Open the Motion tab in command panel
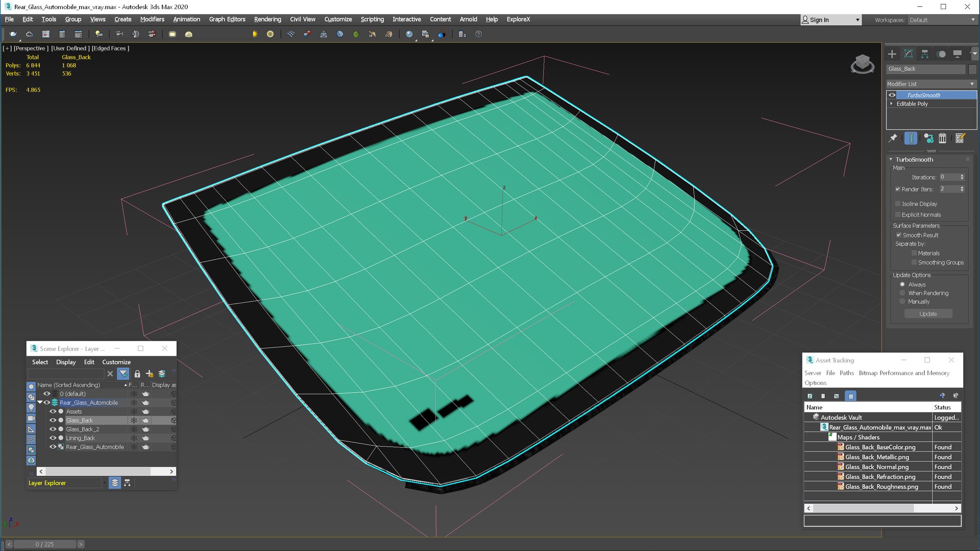The height and width of the screenshot is (551, 980). click(x=941, y=54)
